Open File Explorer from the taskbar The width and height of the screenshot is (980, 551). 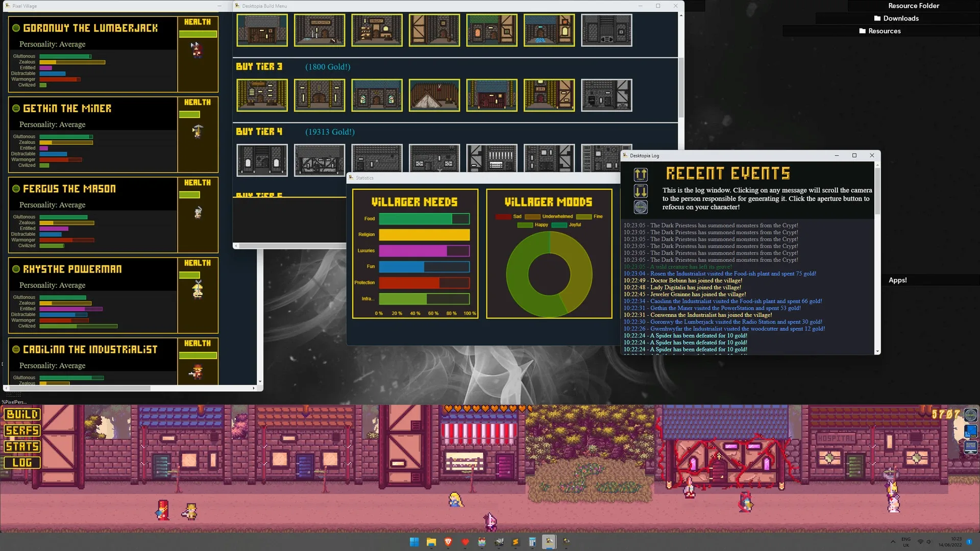coord(431,542)
